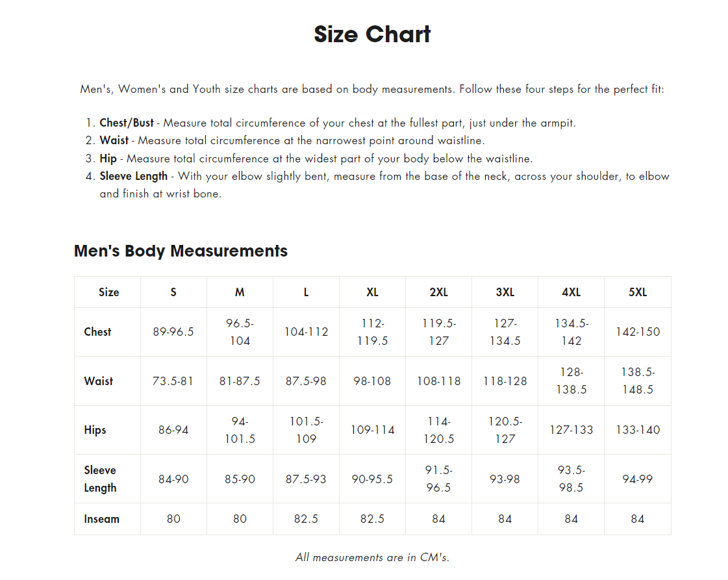Select the 93-98 sleeve length cell
This screenshot has width=728, height=580.
coord(505,479)
